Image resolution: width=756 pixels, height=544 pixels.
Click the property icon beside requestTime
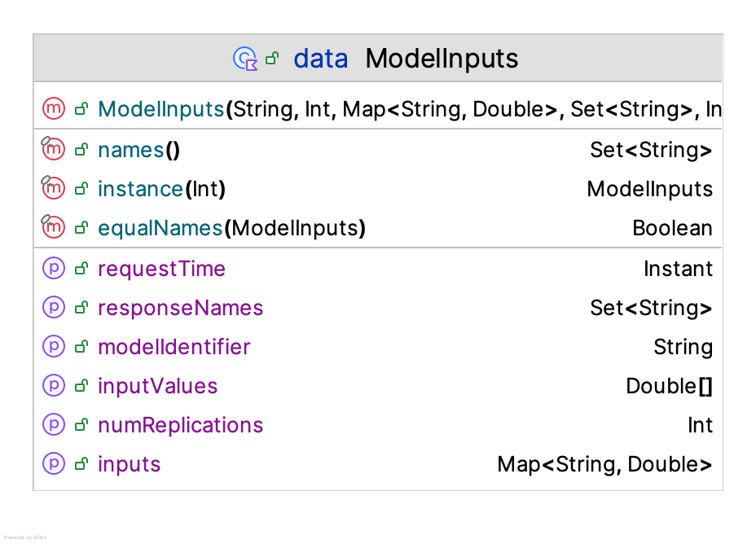pos(54,268)
